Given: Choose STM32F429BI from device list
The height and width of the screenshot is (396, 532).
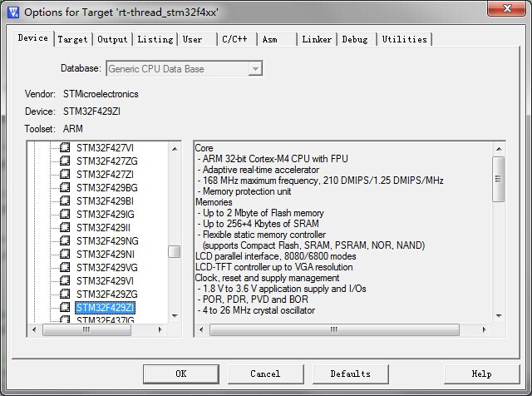Looking at the screenshot, I should (x=105, y=201).
